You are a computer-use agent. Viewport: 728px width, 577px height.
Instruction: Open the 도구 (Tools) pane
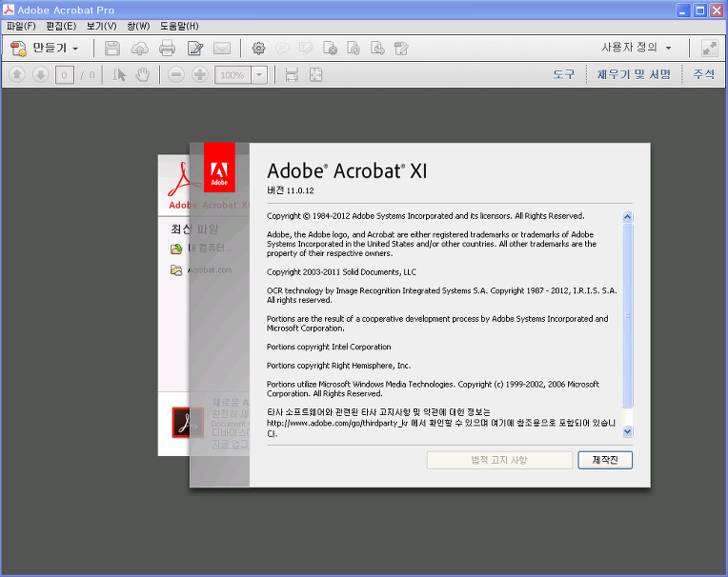(x=564, y=74)
